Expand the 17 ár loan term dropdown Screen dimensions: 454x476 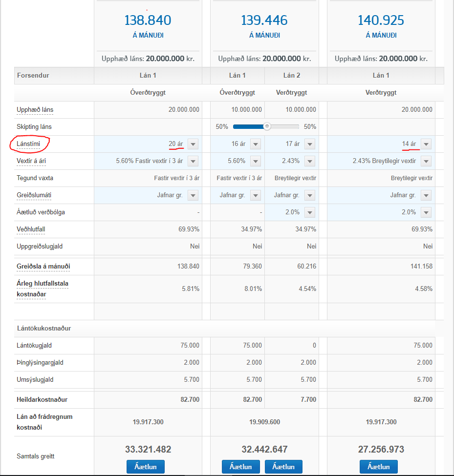point(310,144)
